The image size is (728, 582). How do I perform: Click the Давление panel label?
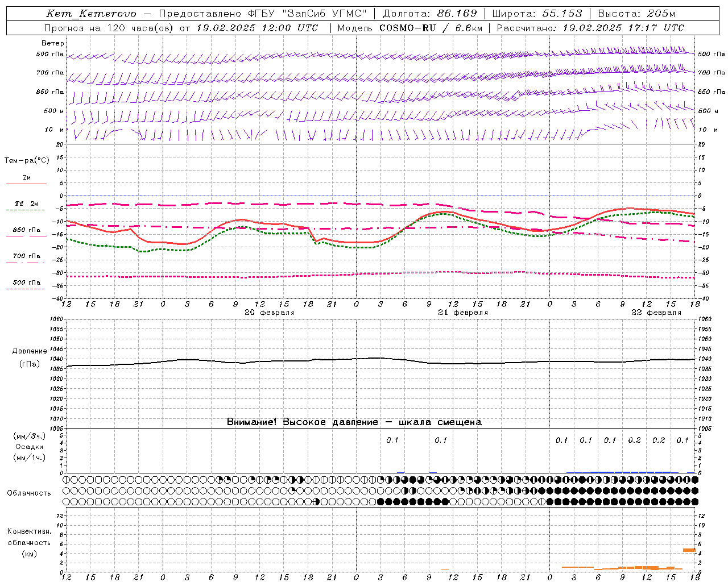(x=30, y=351)
